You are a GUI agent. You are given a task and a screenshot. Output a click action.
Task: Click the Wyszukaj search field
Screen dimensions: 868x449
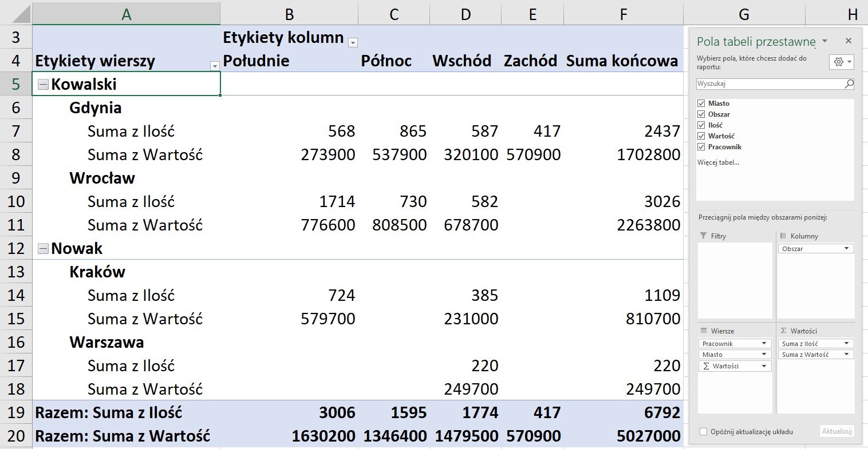[x=770, y=84]
